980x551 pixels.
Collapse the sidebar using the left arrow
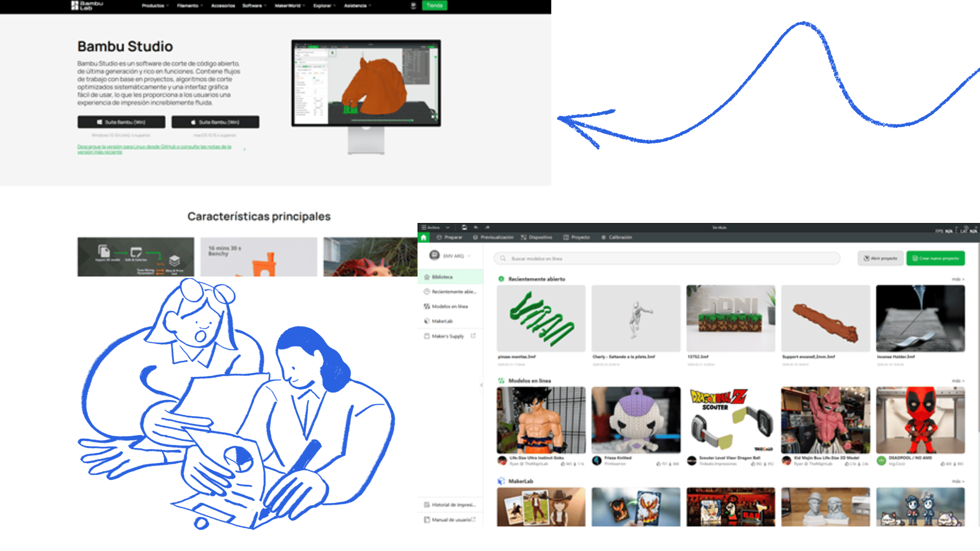click(481, 385)
